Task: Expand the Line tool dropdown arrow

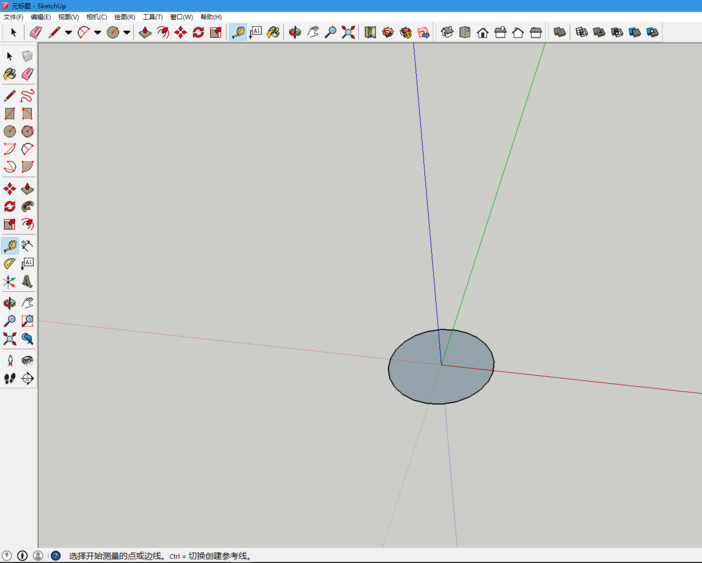Action: (68, 32)
